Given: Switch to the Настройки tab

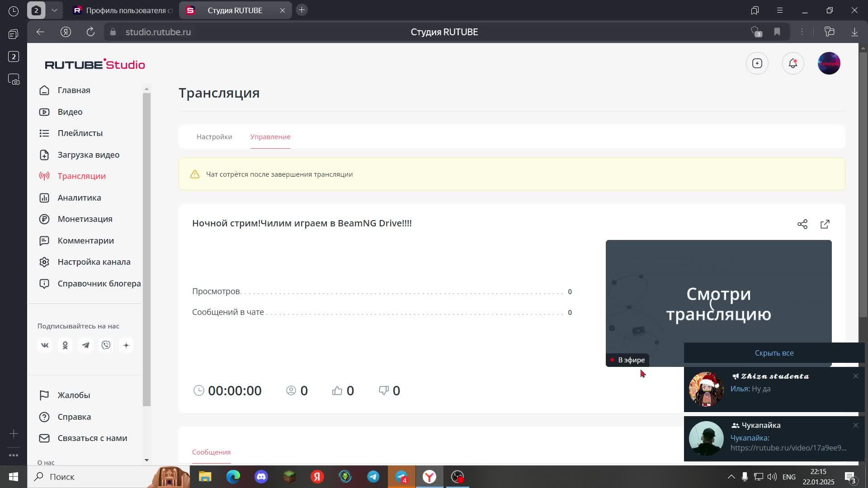Looking at the screenshot, I should tap(214, 137).
